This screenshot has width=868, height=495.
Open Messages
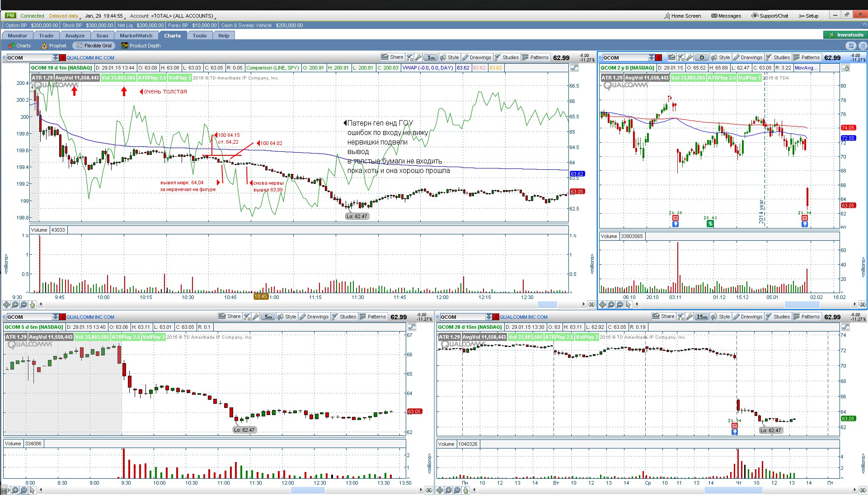pyautogui.click(x=726, y=16)
